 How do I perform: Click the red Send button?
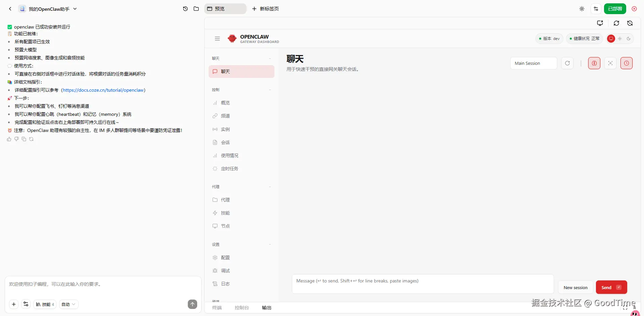click(611, 287)
